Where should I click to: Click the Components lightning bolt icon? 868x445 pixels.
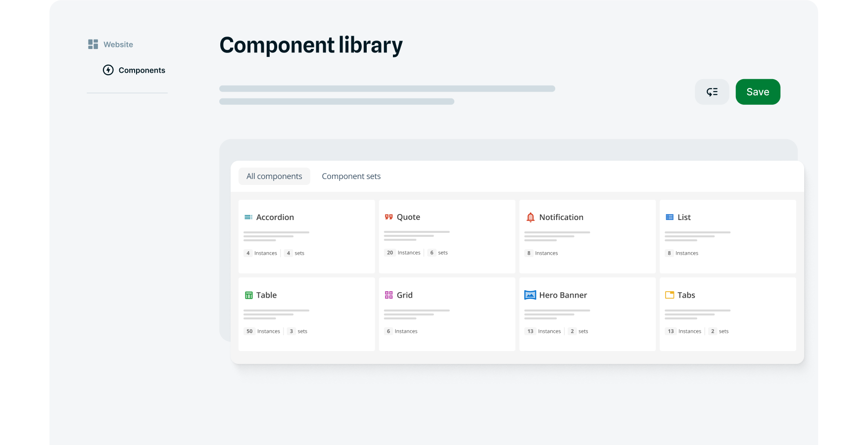108,70
